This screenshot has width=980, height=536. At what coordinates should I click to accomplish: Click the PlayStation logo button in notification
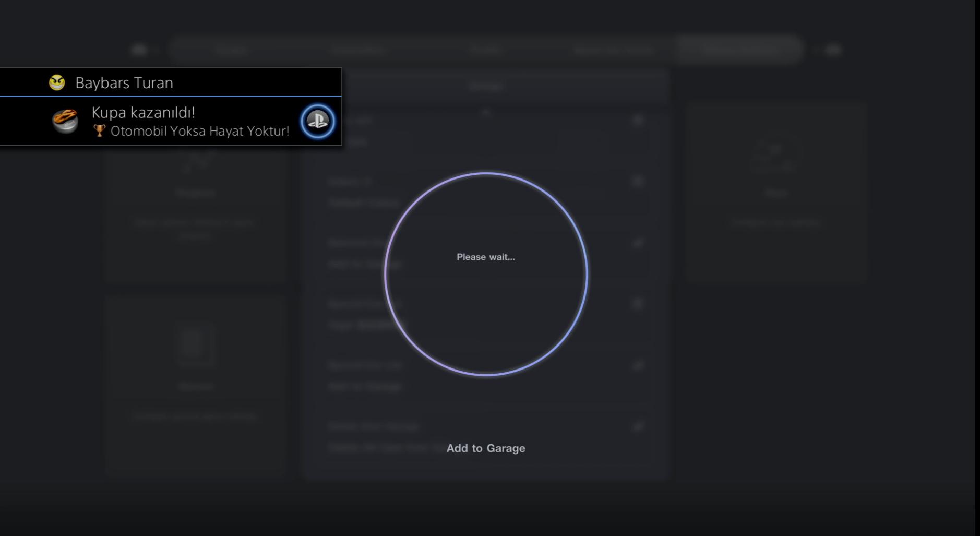[317, 121]
